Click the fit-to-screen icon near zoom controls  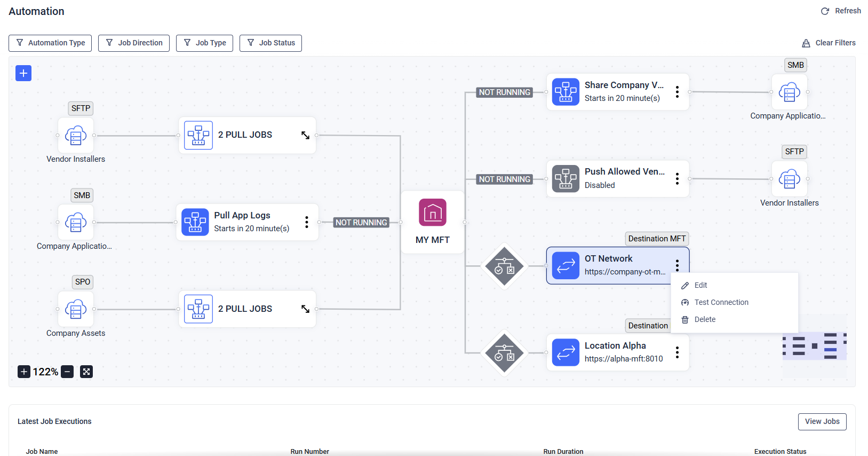click(86, 372)
